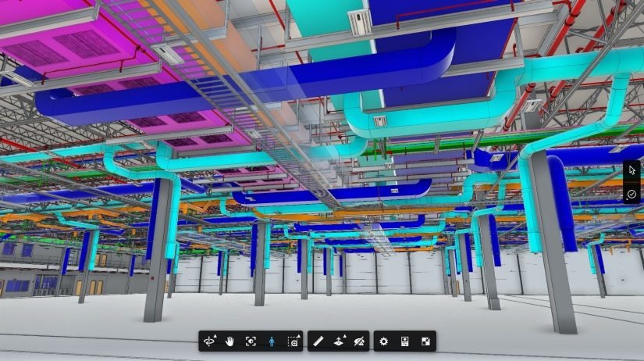Click the Fit to View icon

[x=251, y=341]
